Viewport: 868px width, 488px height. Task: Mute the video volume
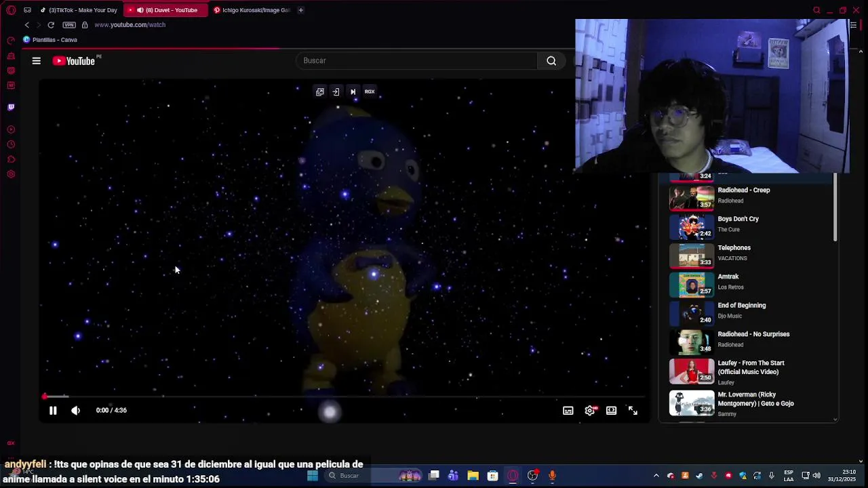[75, 410]
